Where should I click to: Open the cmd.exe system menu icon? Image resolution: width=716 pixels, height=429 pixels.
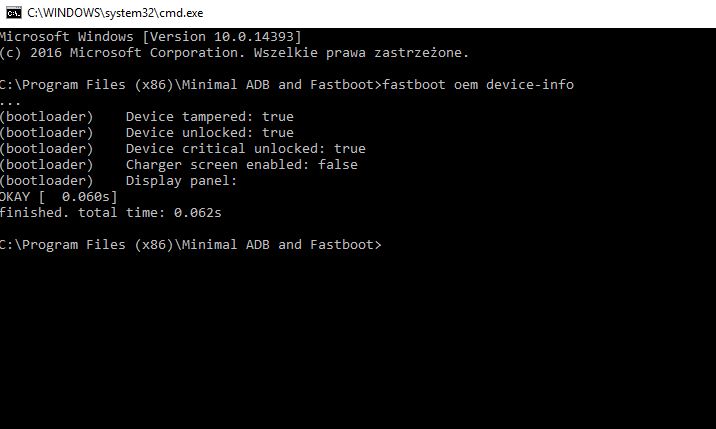click(x=13, y=12)
